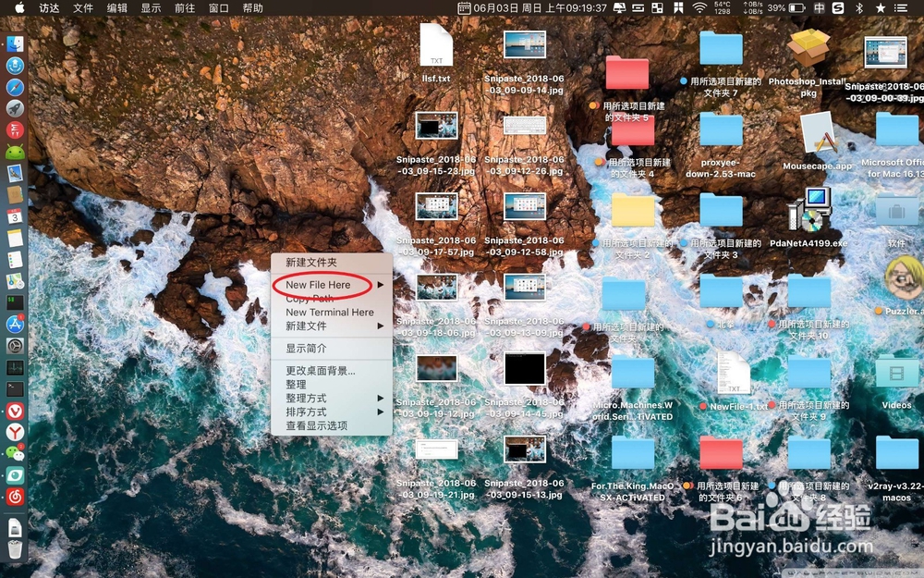Open WeChat from the Dock

15,453
